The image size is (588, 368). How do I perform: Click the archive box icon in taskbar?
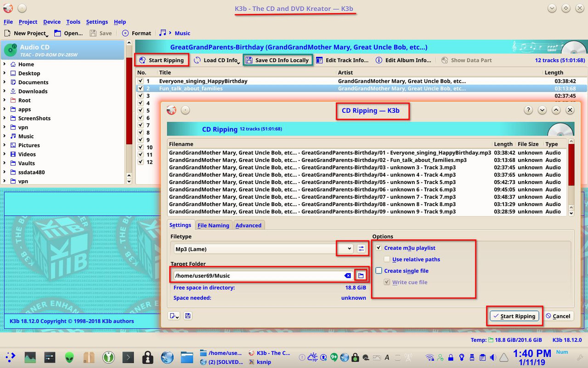(89, 357)
